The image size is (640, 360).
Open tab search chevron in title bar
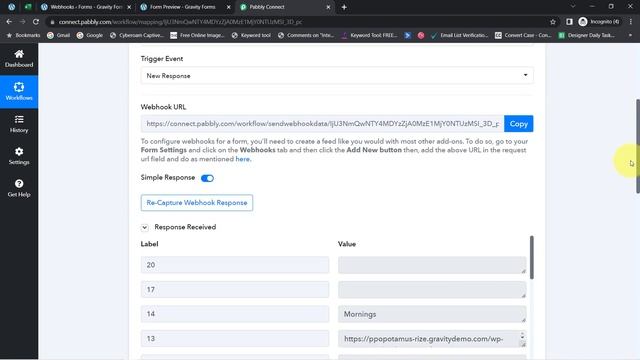pos(573,7)
